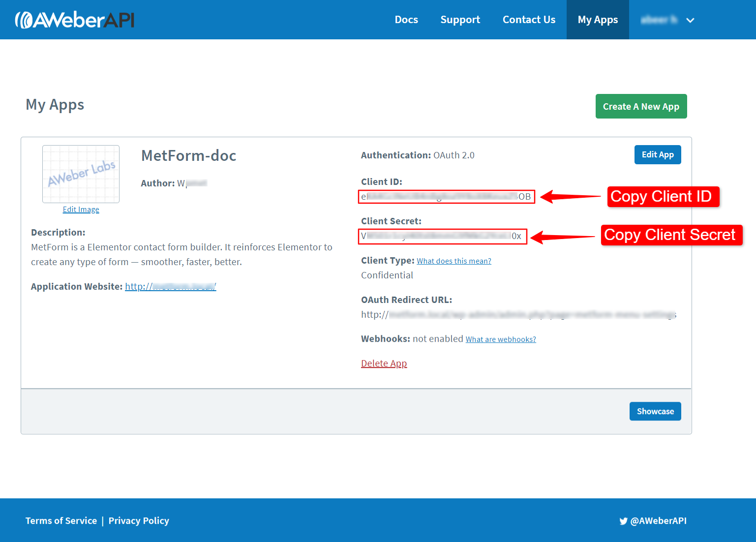This screenshot has width=756, height=542.
Task: Open the Terms of Service page
Action: (60, 520)
